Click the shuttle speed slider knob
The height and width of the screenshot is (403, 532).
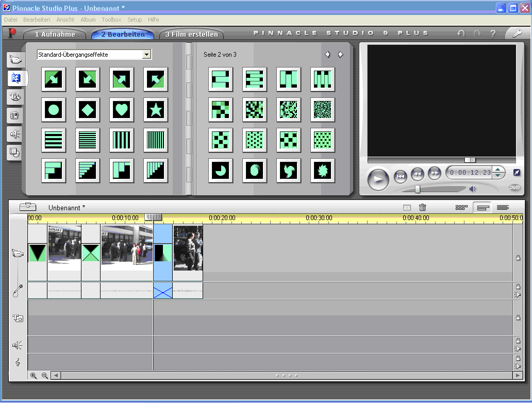click(x=418, y=189)
